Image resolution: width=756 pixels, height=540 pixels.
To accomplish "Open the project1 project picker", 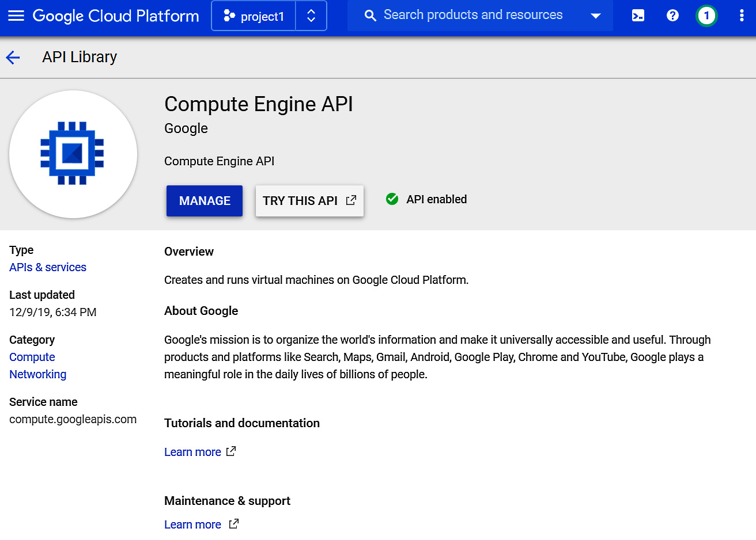I will coord(254,16).
